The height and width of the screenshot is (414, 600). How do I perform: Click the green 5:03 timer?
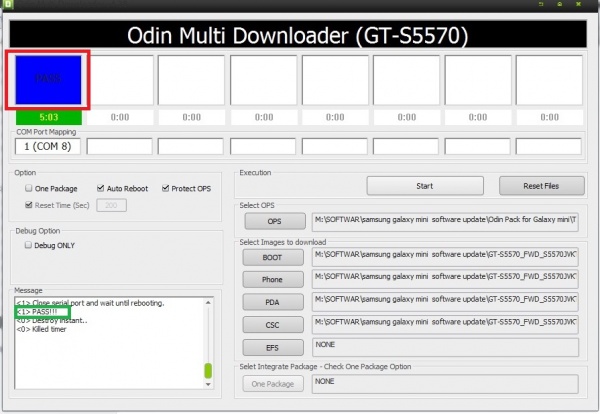click(x=49, y=117)
